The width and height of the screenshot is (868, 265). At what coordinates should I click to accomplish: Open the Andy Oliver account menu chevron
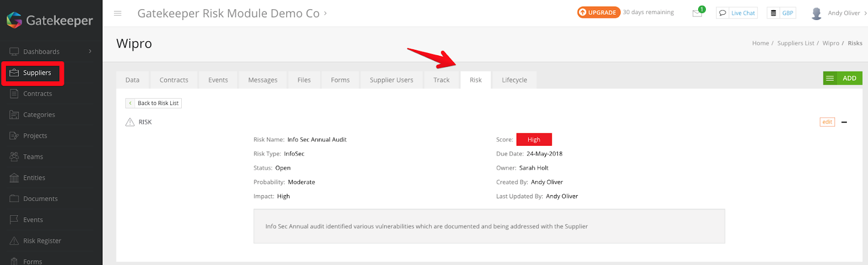[x=865, y=13]
